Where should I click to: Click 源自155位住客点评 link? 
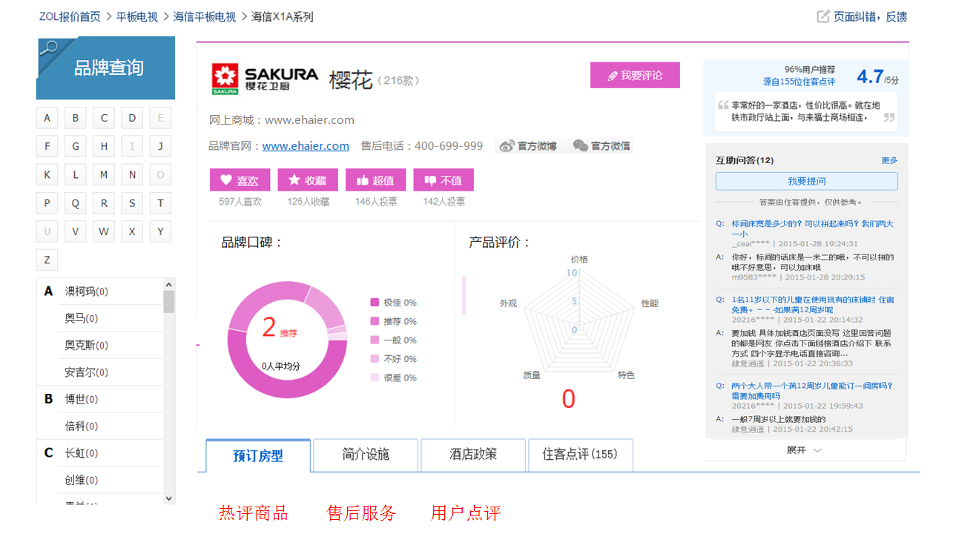click(799, 82)
